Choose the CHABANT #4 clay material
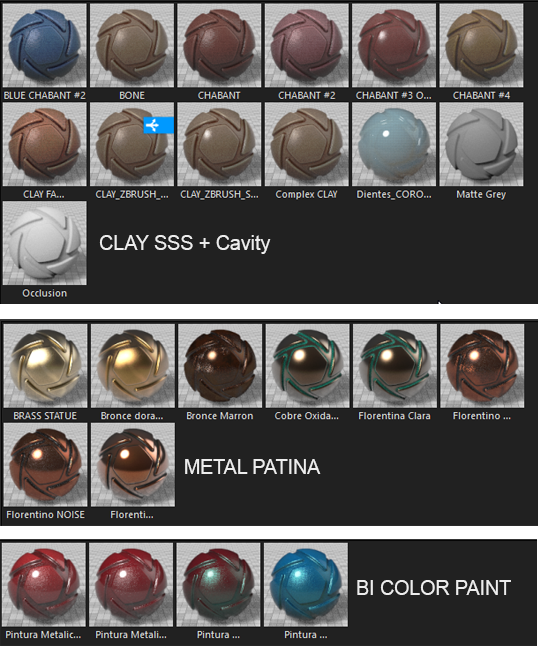This screenshot has width=538, height=646. (x=481, y=45)
